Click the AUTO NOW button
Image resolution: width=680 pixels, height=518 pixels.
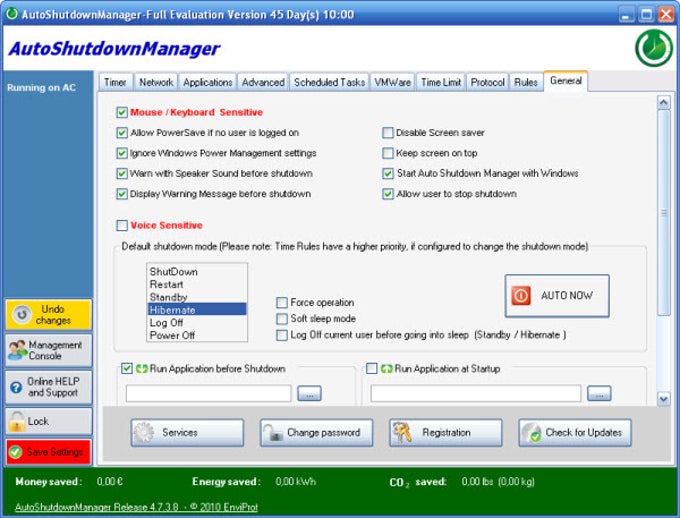point(557,296)
